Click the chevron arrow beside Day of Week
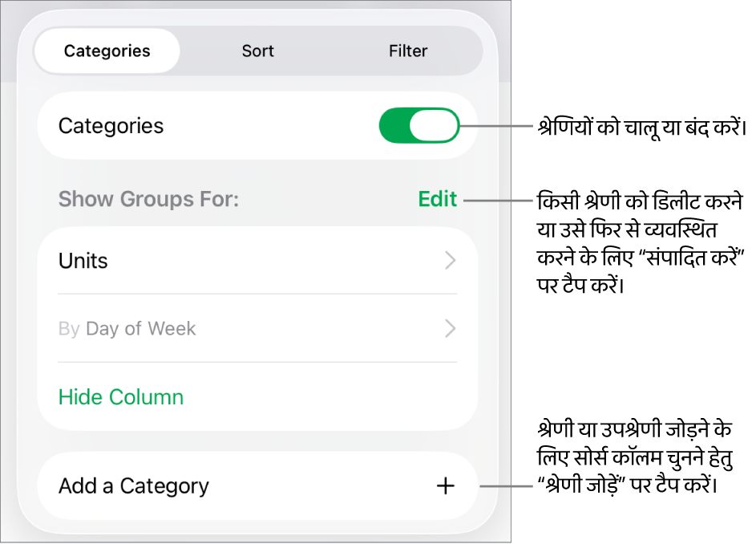 pyautogui.click(x=451, y=328)
